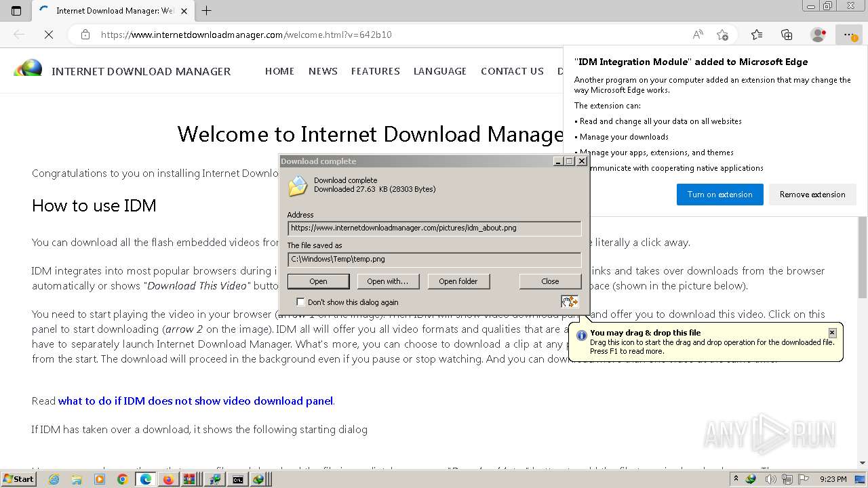Click the Open with... button
Viewport: 868px width, 488px height.
pos(388,281)
